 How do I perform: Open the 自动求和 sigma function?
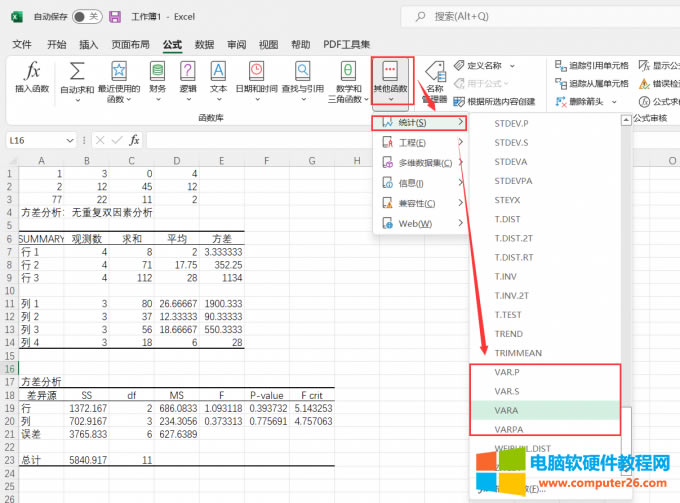point(76,72)
